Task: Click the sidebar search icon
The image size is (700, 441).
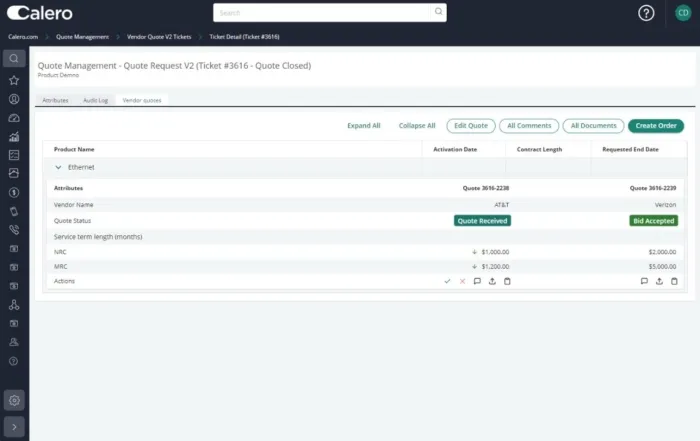Action: pyautogui.click(x=14, y=58)
